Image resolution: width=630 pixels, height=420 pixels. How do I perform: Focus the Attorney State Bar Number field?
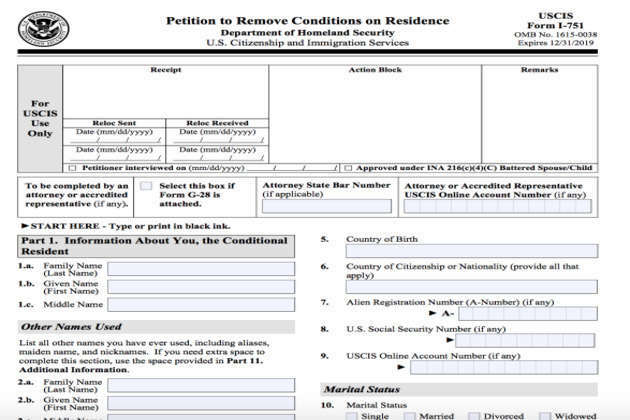(327, 206)
